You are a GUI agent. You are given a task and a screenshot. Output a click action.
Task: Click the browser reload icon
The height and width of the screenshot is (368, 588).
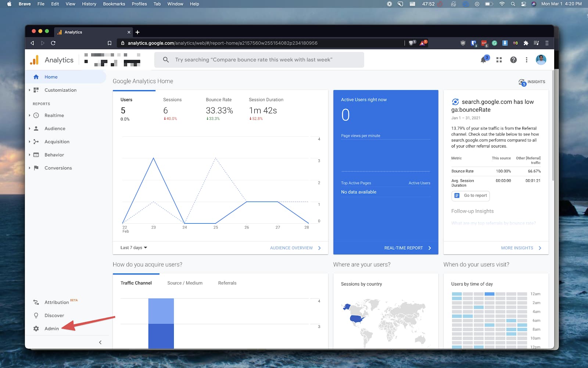(x=53, y=43)
